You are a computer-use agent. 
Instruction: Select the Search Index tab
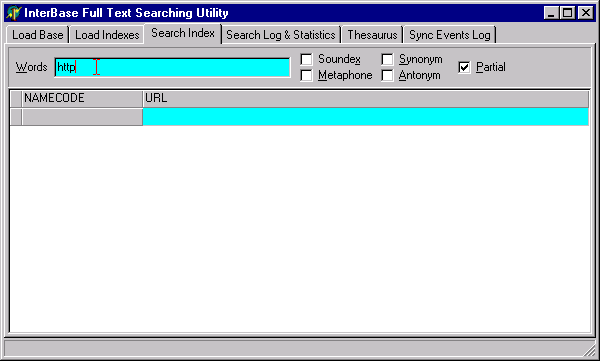(183, 33)
